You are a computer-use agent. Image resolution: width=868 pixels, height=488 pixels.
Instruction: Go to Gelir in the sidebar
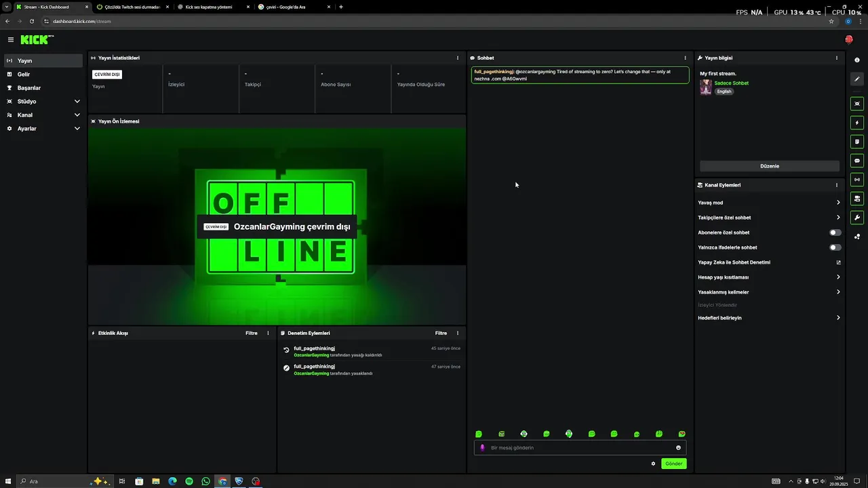pos(43,74)
